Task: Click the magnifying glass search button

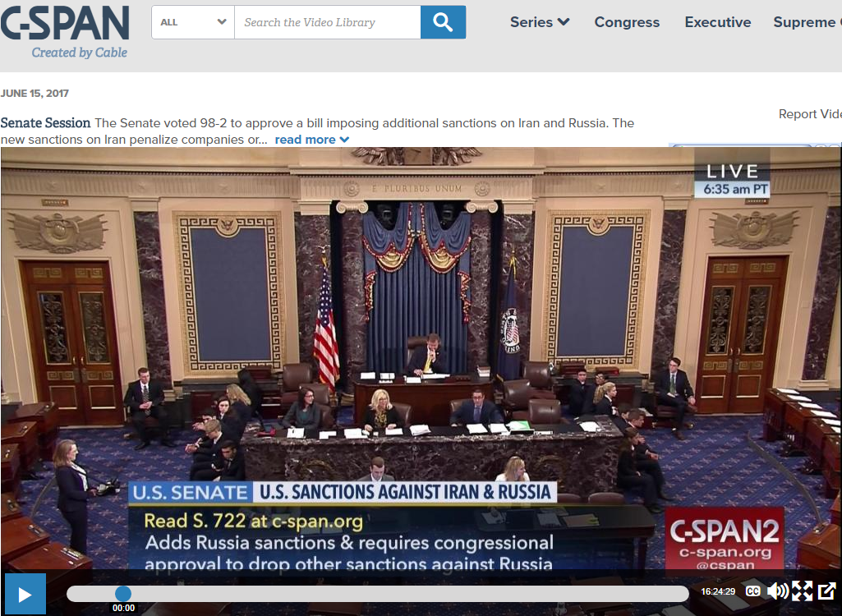Action: tap(443, 22)
